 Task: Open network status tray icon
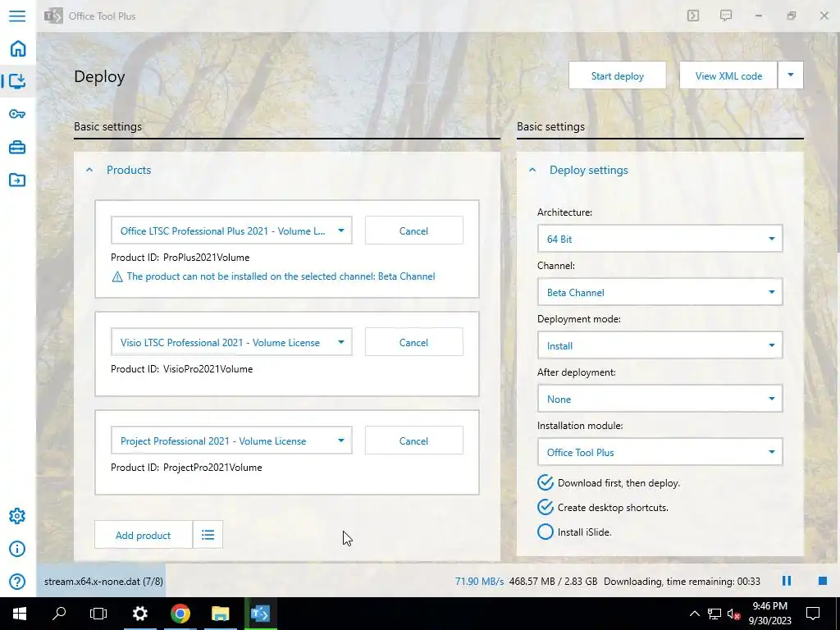click(714, 614)
